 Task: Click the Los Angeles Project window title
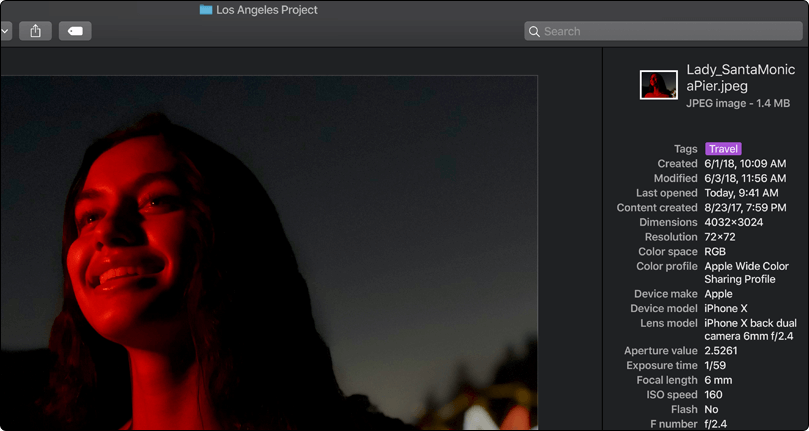click(267, 10)
